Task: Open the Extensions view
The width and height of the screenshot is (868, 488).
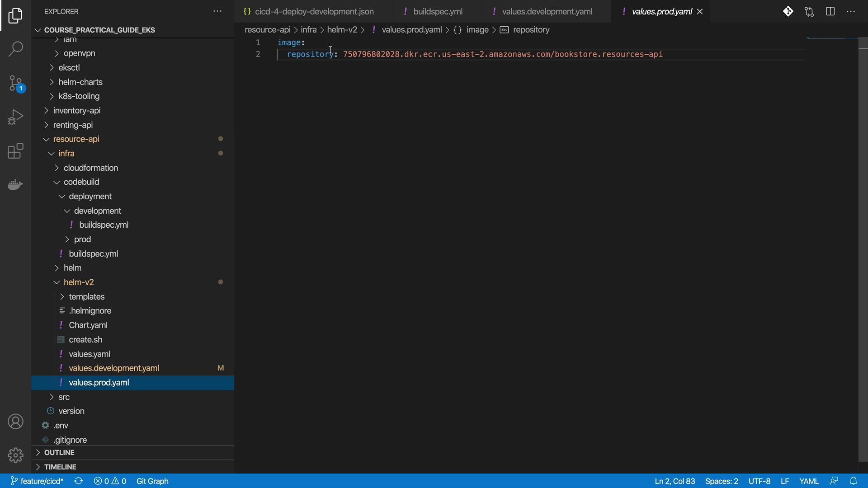Action: tap(15, 151)
